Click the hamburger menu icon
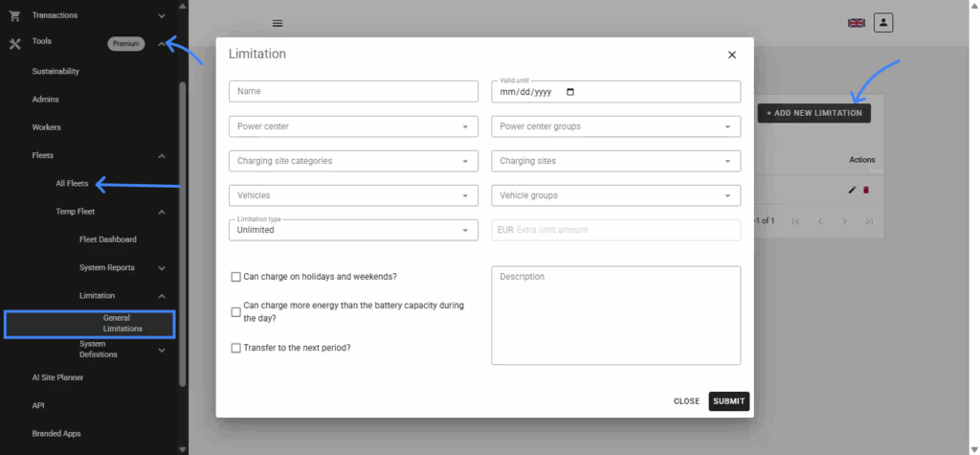This screenshot has width=980, height=455. (x=278, y=23)
